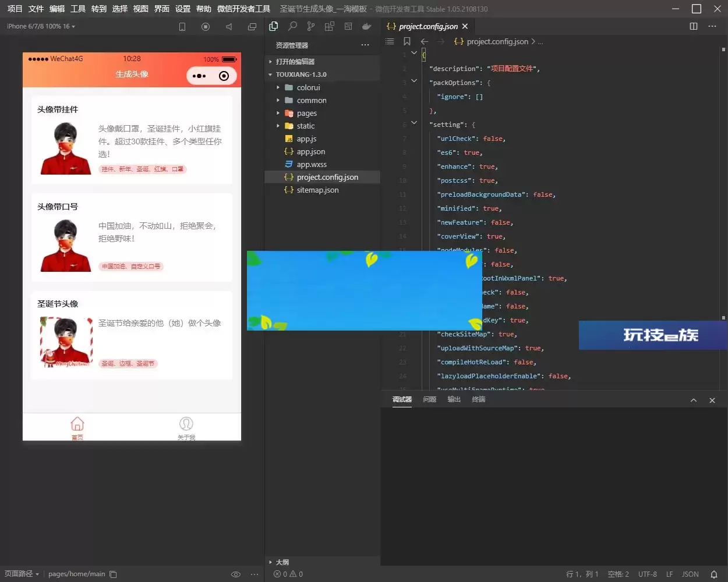Open the Extensions blocks icon
This screenshot has width=728, height=582.
tap(330, 26)
